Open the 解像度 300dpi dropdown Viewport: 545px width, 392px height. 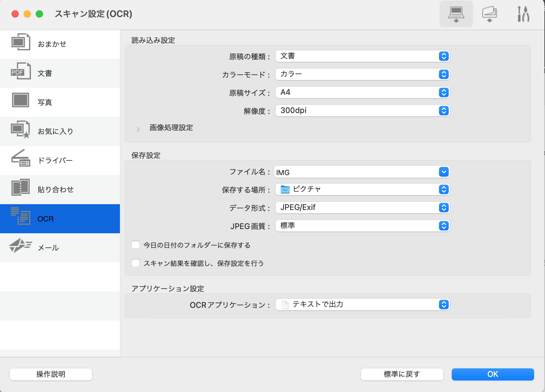(x=362, y=111)
